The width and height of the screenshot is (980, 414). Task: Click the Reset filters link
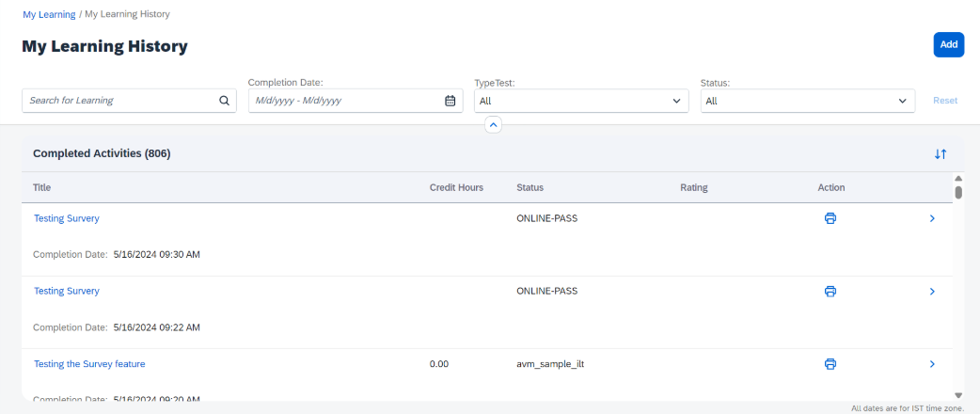(945, 100)
